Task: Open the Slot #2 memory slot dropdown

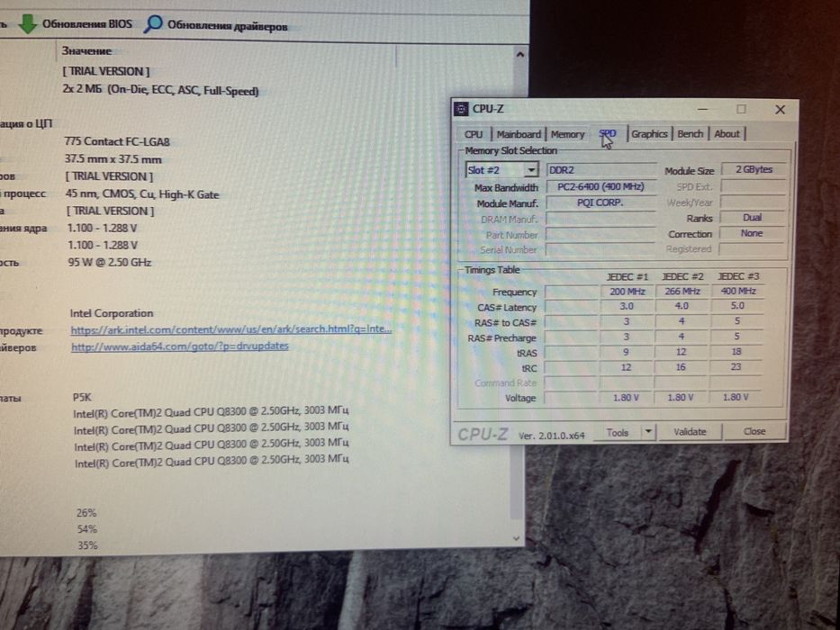Action: (x=502, y=170)
